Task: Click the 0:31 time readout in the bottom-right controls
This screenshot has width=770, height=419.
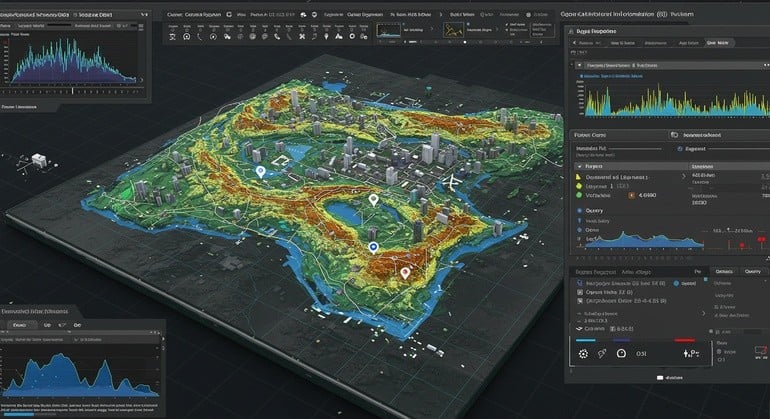Action: 642,353
